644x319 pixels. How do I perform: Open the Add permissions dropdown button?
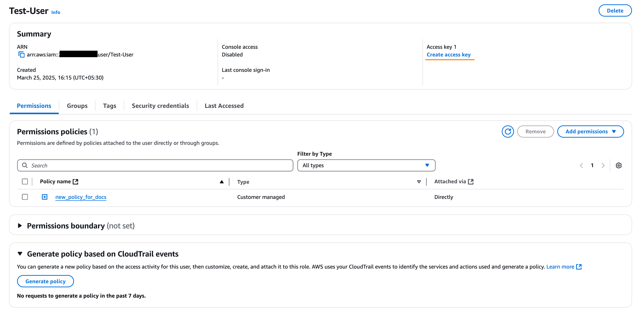point(590,131)
